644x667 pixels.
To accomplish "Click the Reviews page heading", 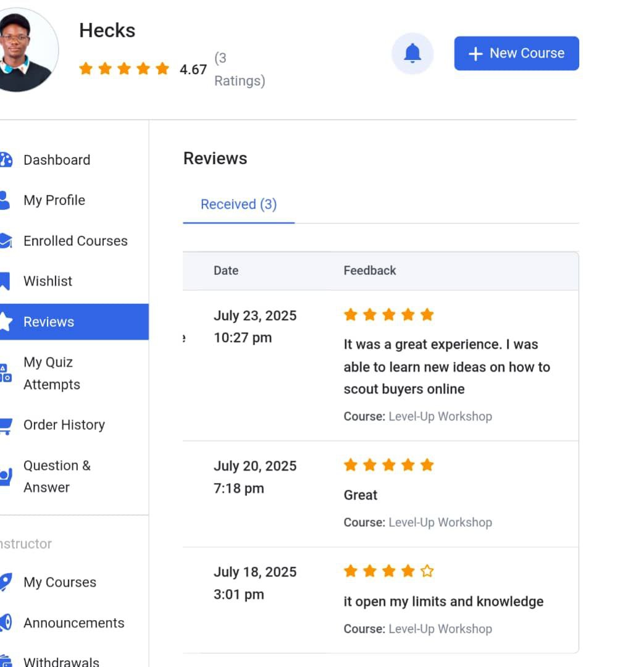I will tap(215, 158).
